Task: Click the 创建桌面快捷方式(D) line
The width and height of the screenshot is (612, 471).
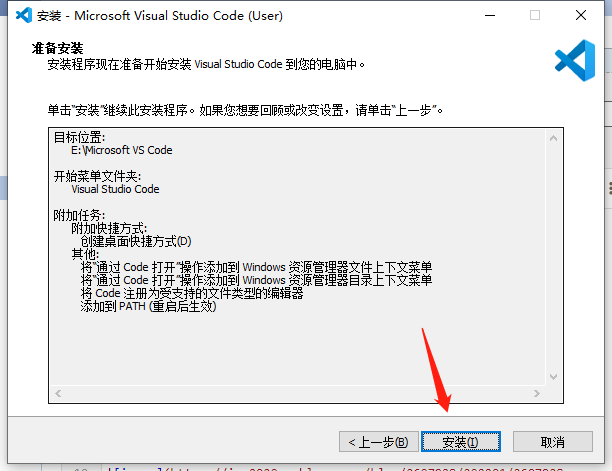Action: (x=136, y=241)
